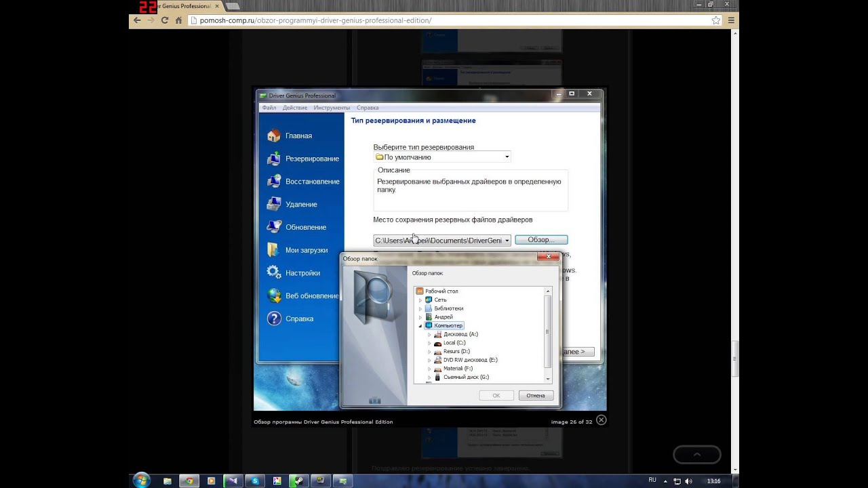
Task: Open the Справка question mark icon
Action: coord(274,319)
